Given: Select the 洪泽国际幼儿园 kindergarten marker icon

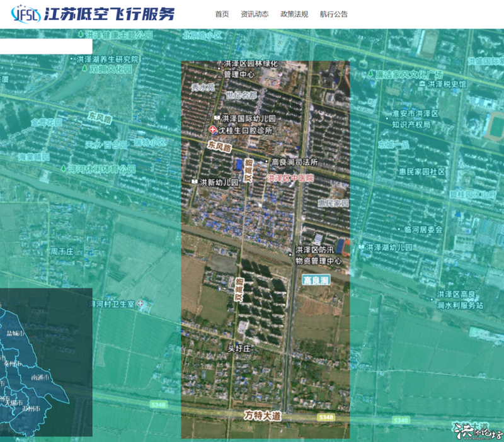Looking at the screenshot, I should coord(216,118).
